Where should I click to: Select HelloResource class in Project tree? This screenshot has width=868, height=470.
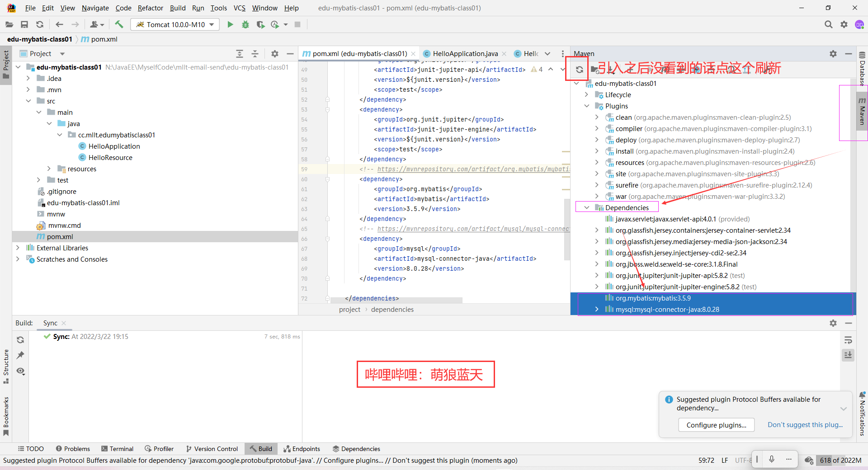pos(110,157)
